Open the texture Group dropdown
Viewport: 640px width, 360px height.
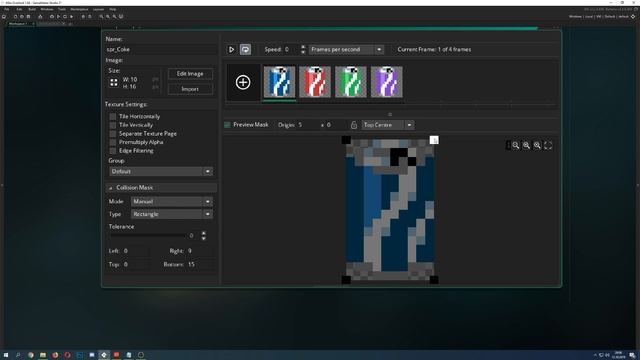(x=161, y=171)
